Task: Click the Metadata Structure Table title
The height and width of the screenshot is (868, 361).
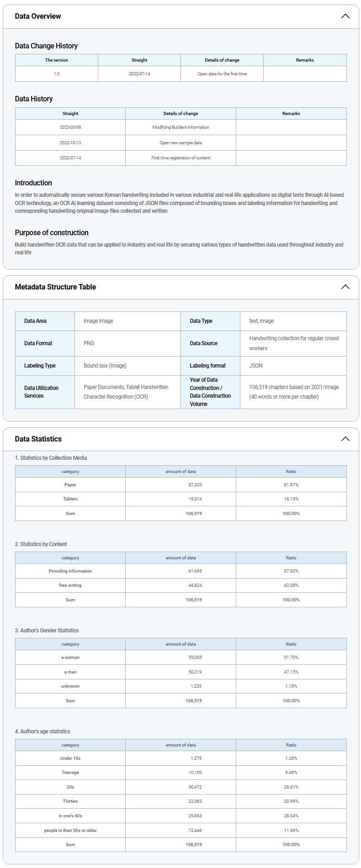Action: (55, 287)
